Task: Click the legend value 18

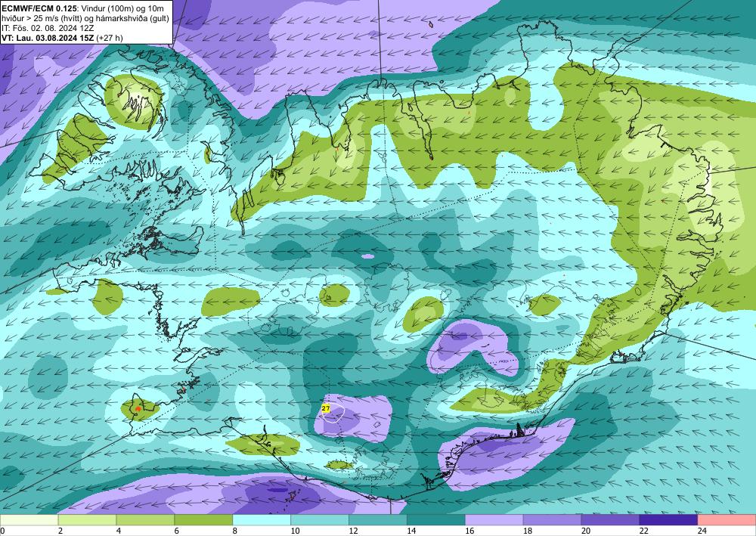Action: (x=528, y=531)
